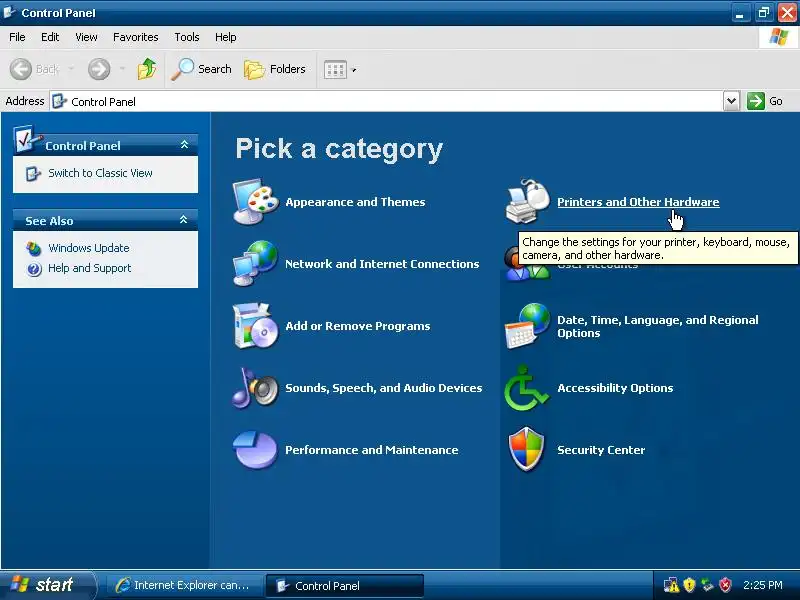
Task: Click the security alert shield tray icon
Action: coord(689,585)
